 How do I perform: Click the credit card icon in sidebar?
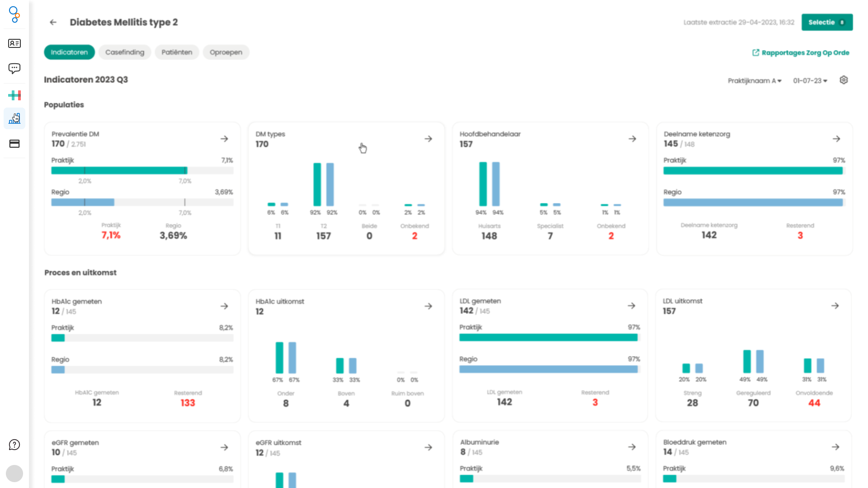14,144
